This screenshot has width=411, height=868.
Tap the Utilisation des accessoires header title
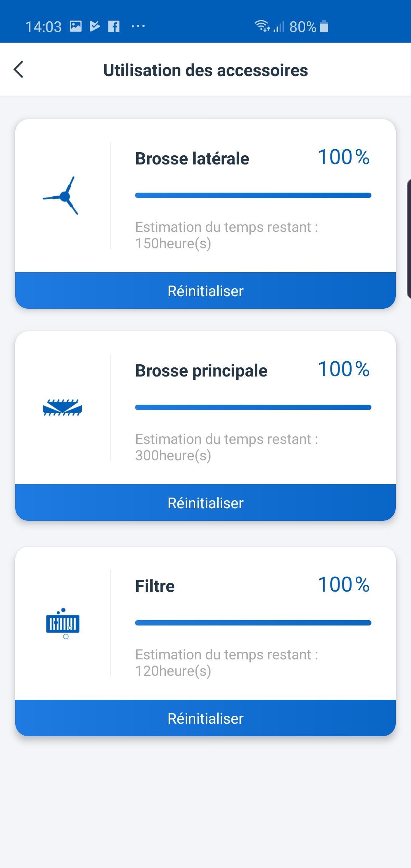[205, 70]
